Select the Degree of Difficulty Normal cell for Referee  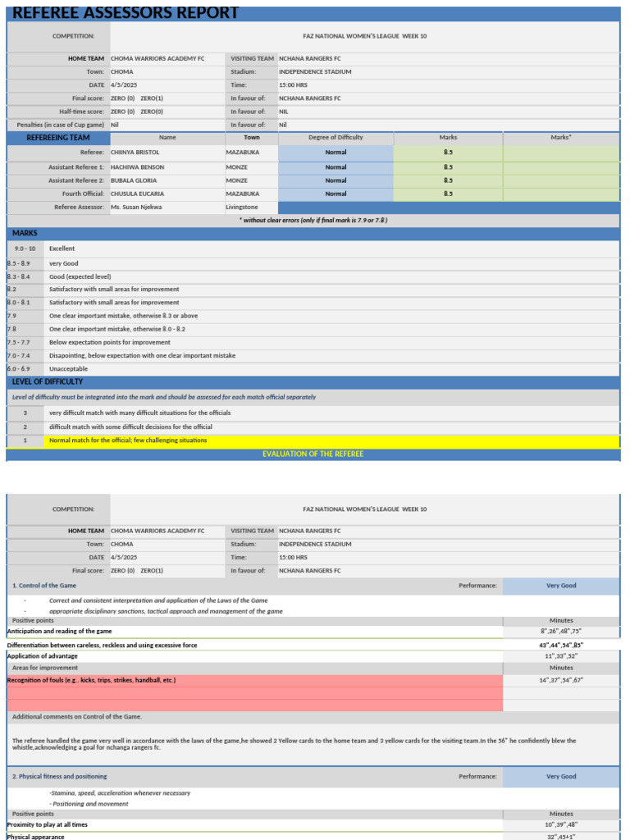click(x=336, y=153)
